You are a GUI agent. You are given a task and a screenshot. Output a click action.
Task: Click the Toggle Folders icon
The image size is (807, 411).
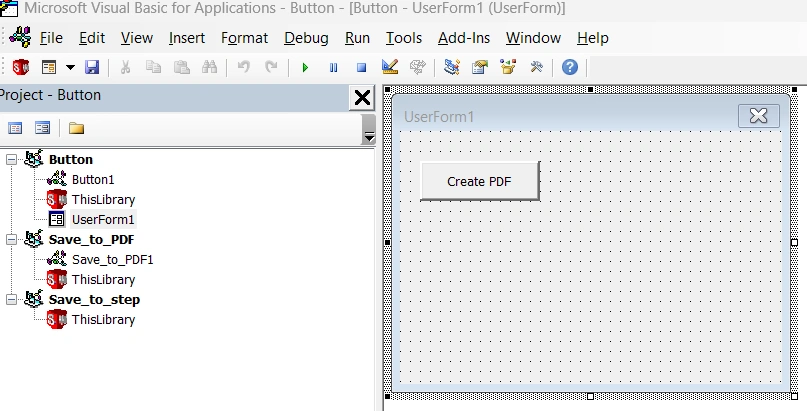[76, 128]
